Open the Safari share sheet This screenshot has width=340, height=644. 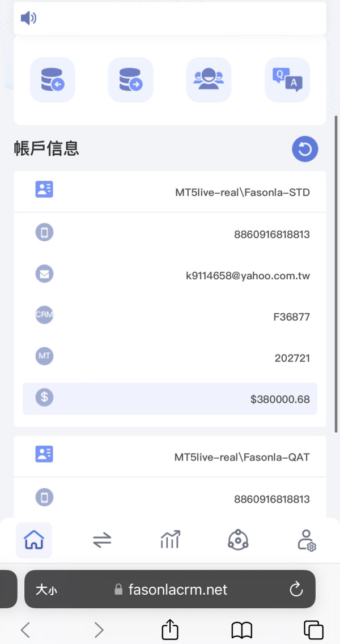170,630
